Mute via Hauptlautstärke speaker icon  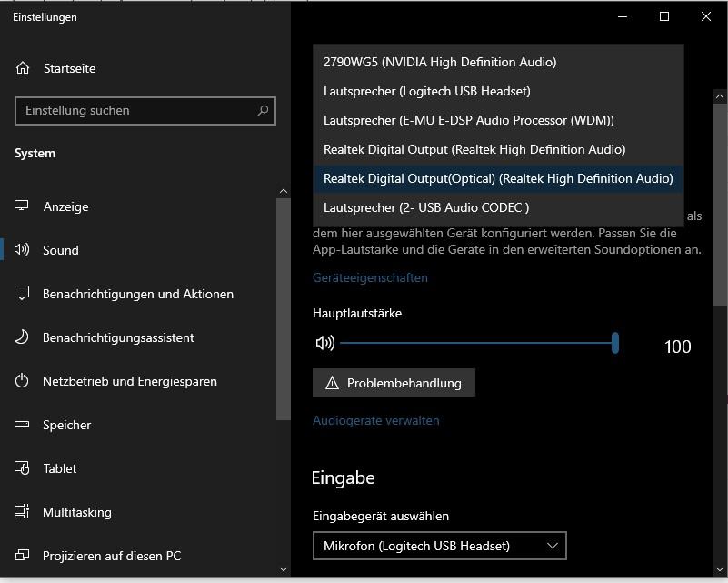(x=325, y=343)
